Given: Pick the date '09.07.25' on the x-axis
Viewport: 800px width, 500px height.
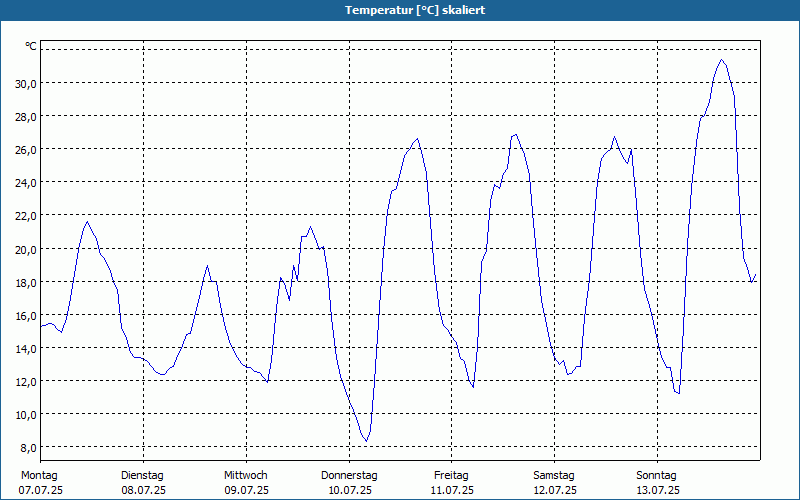Looking at the screenshot, I should (x=246, y=491).
